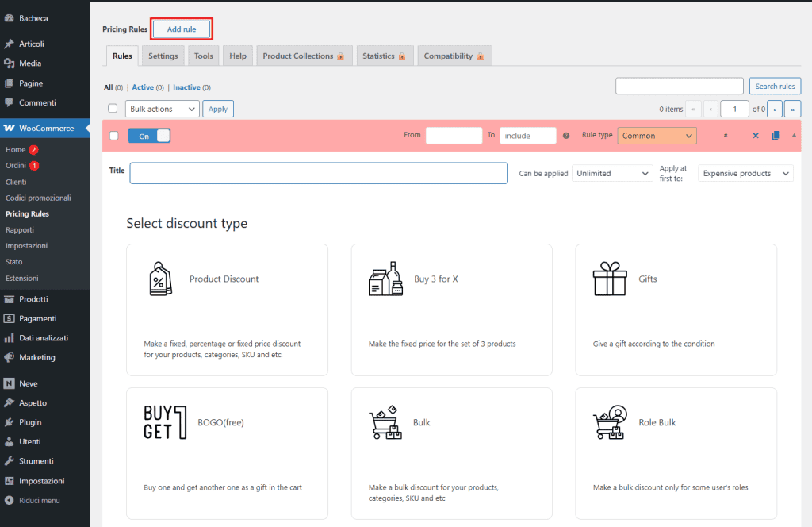Click the price tag Product Discount icon
Screen dimensions: 812x527
[x=160, y=279]
